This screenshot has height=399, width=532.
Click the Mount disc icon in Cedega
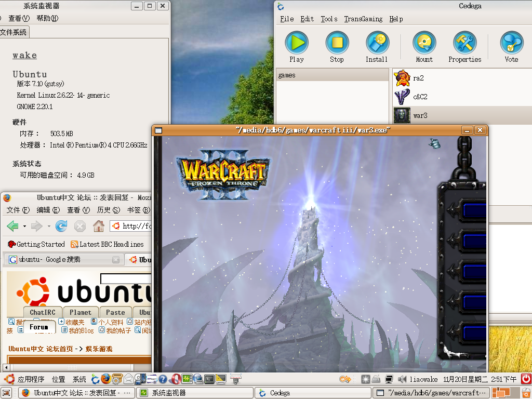[x=424, y=47]
